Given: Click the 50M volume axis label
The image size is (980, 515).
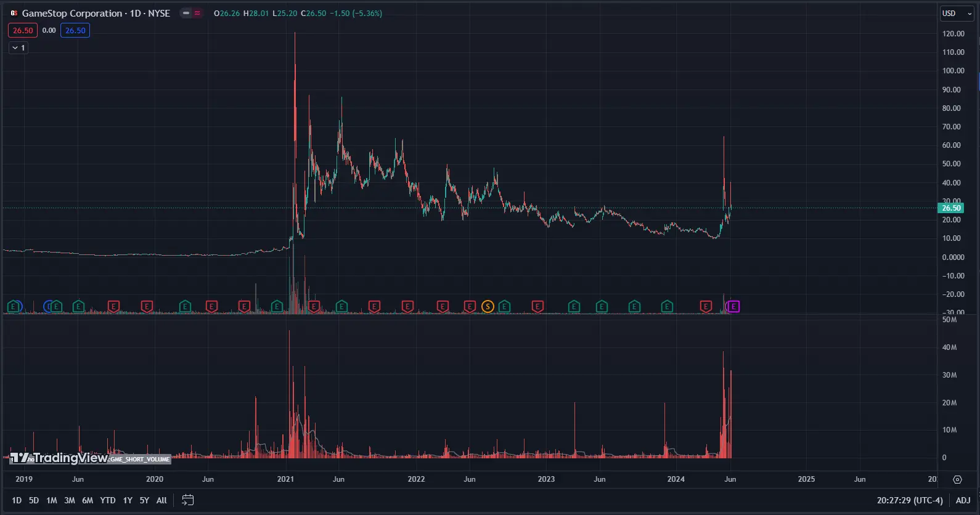Looking at the screenshot, I should [949, 320].
